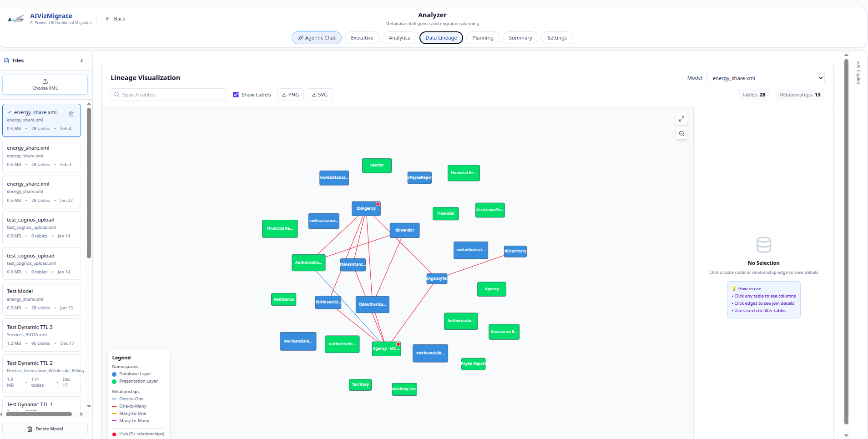Select the energy_share.xml file dated Jan 22
The image size is (868, 439).
(42, 192)
